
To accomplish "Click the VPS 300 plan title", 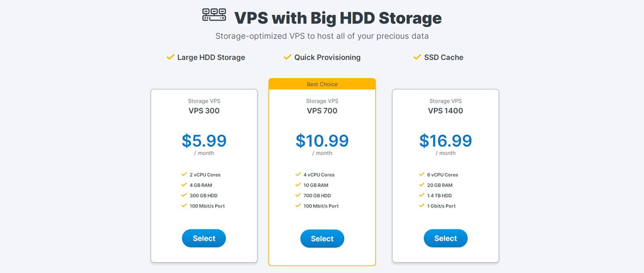I will pyautogui.click(x=204, y=111).
